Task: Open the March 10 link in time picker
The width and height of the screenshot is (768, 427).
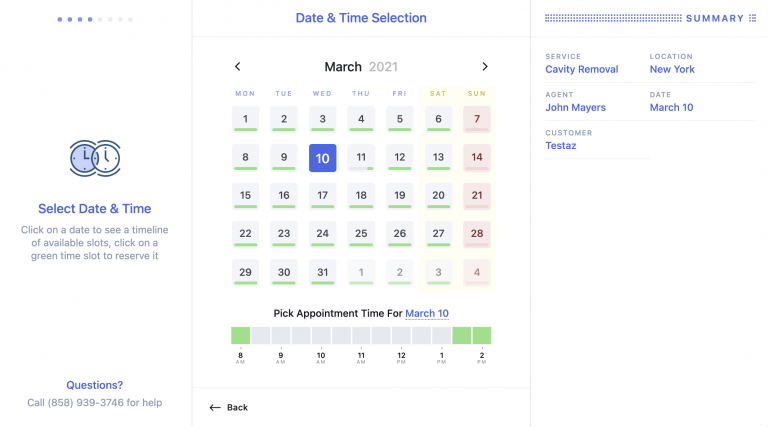Action: [x=427, y=313]
